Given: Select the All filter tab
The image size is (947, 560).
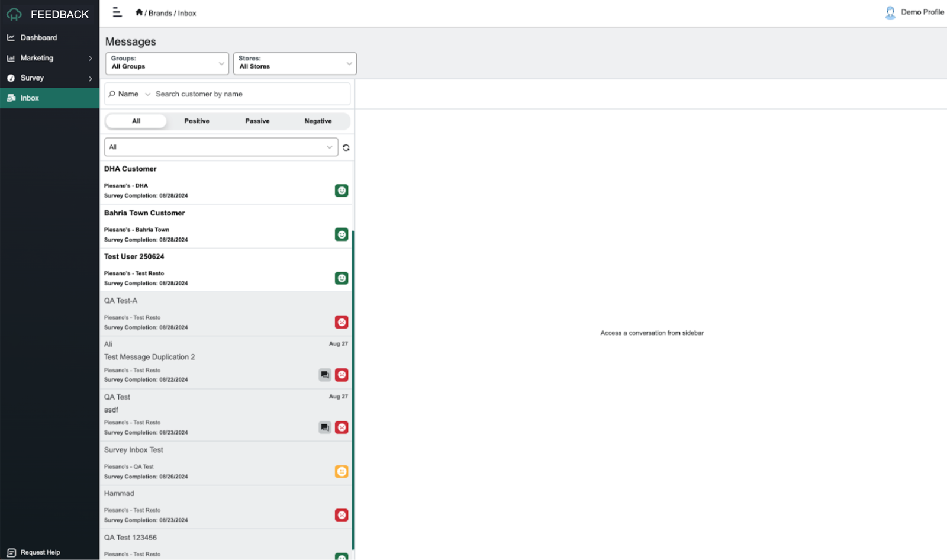Looking at the screenshot, I should [x=136, y=121].
